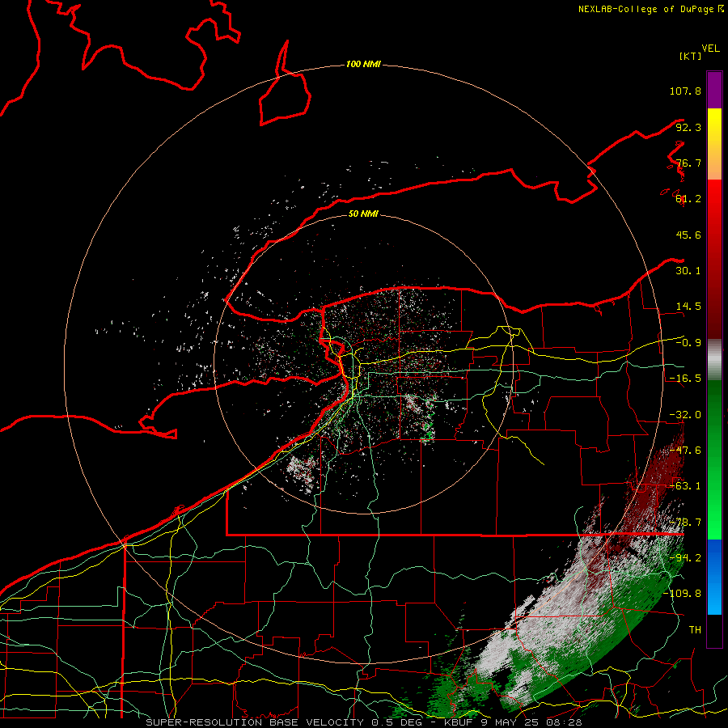
Task: Select the 107.8 legend value
Action: [685, 91]
